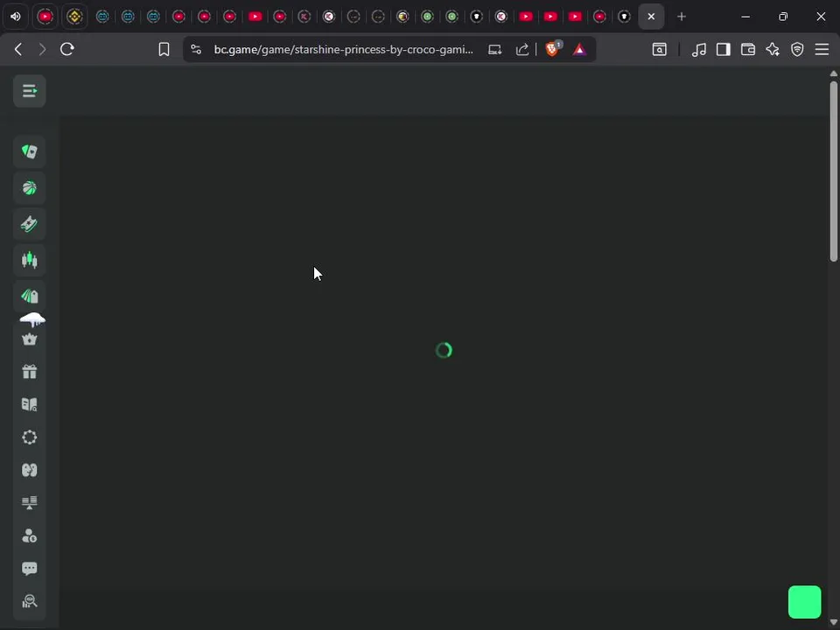The image size is (840, 630).
Task: Click the presentation board icon in sidebar
Action: 30,502
